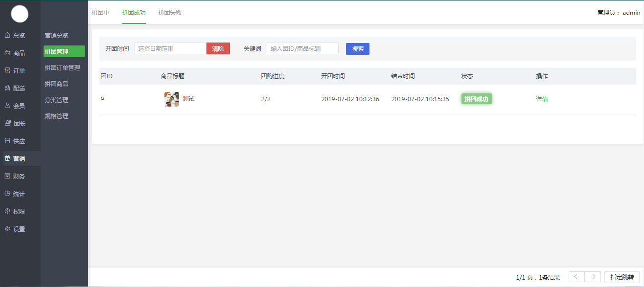The width and height of the screenshot is (644, 287).
Task: Click the round white avatar logo
Action: (x=20, y=14)
